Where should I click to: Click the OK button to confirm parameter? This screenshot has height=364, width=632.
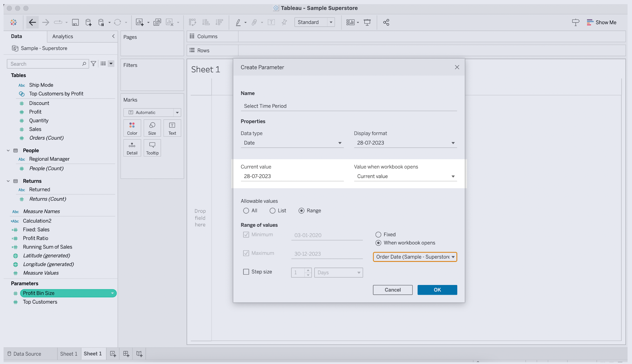point(437,290)
